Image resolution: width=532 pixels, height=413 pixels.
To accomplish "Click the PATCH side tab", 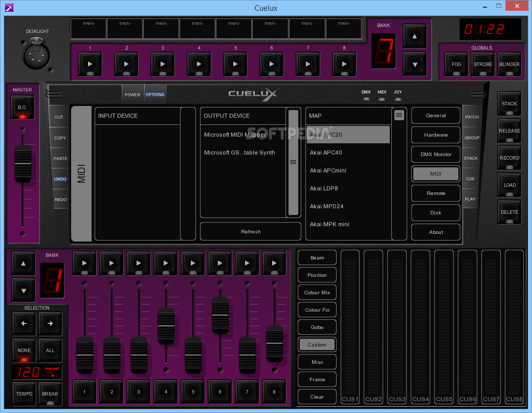I will pyautogui.click(x=472, y=117).
